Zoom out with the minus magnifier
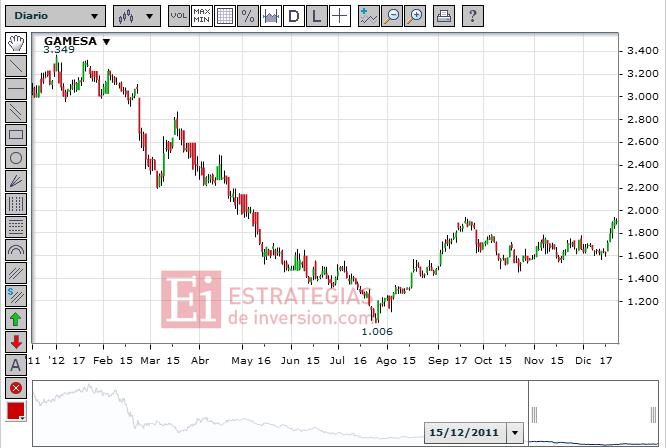The width and height of the screenshot is (667, 448). tap(392, 16)
